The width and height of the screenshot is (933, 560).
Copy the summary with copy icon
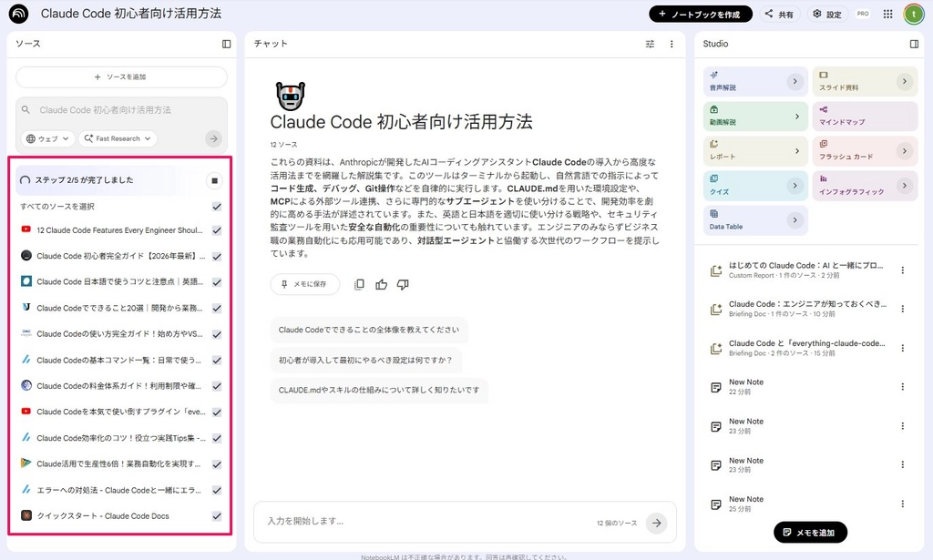tap(359, 285)
